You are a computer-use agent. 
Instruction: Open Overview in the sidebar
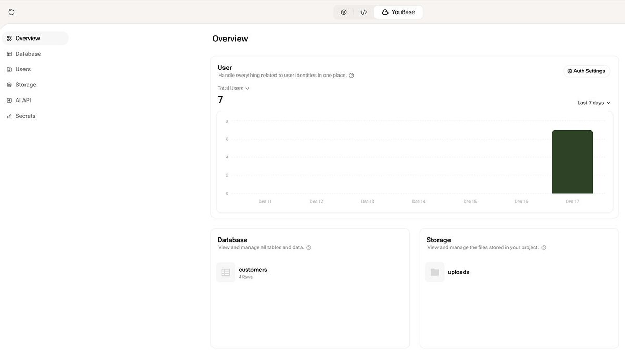pos(35,38)
